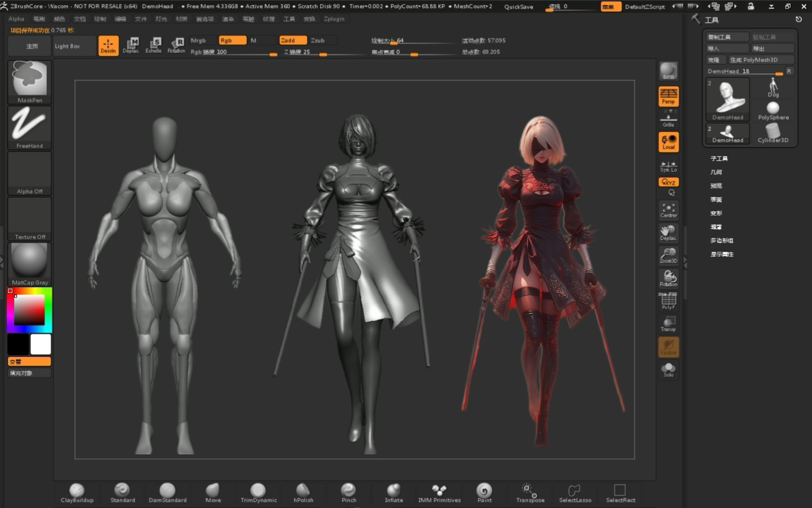The image size is (812, 508).
Task: Activate the Transpose tool
Action: [530, 493]
